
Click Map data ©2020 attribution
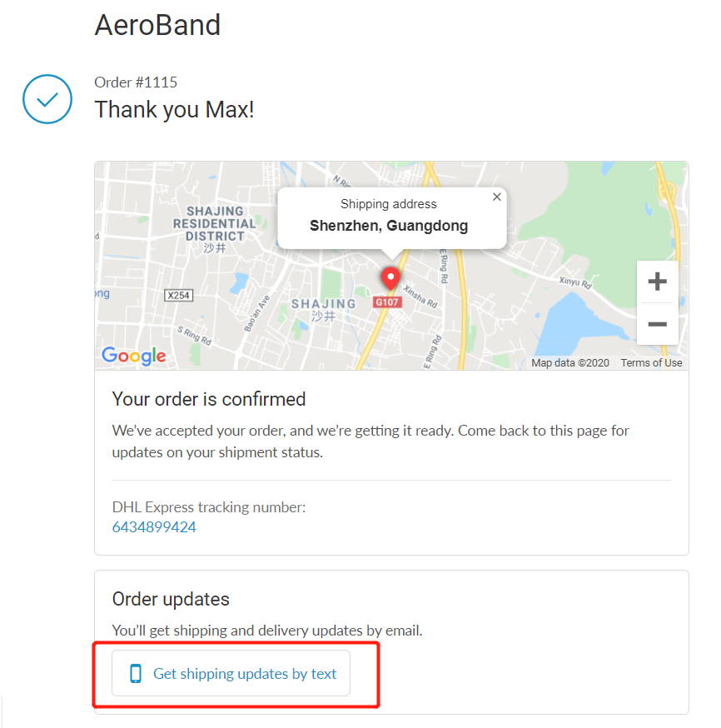[x=570, y=362]
